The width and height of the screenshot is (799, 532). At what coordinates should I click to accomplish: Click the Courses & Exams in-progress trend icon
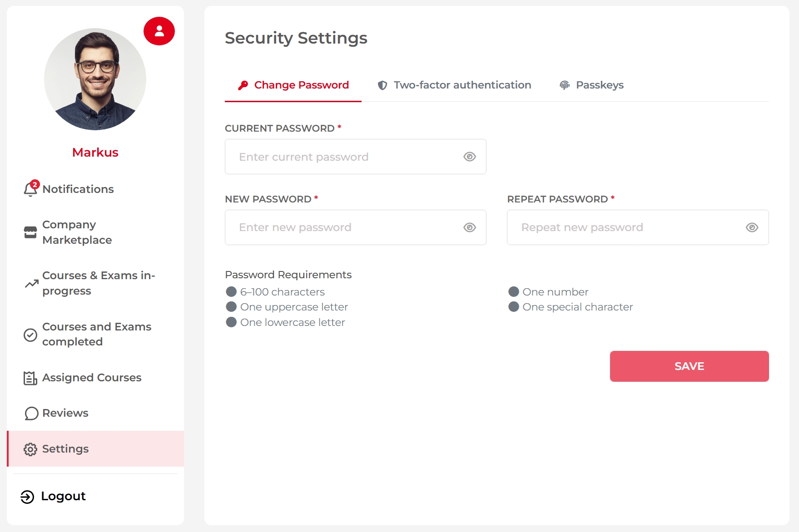[31, 284]
